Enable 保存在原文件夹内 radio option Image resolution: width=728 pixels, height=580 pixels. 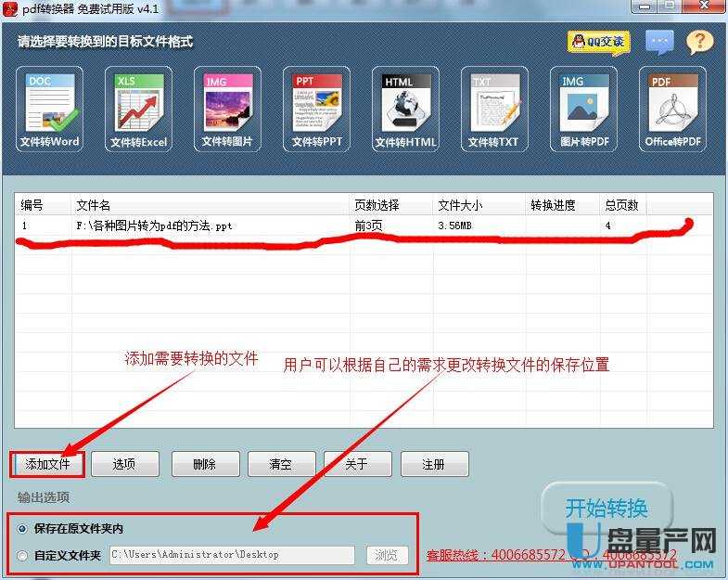pos(23,529)
